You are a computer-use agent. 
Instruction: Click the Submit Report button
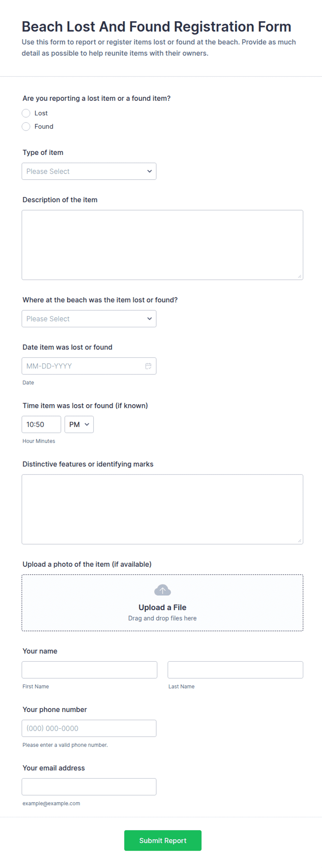(163, 840)
